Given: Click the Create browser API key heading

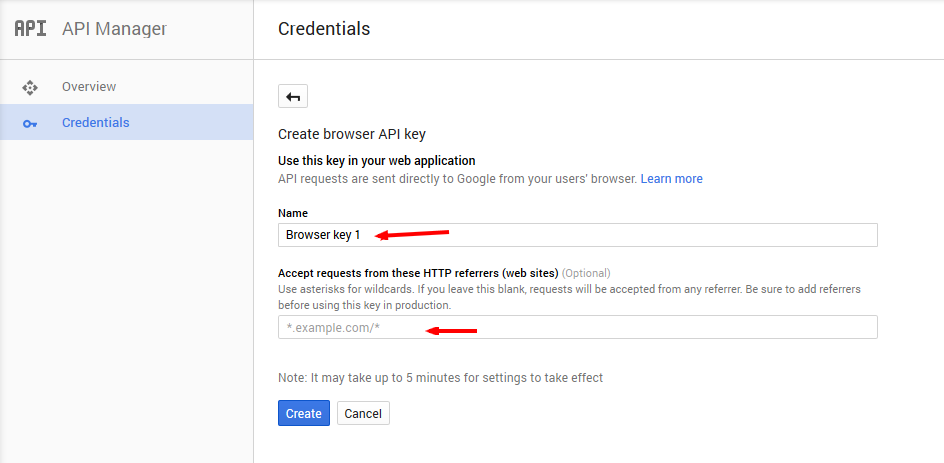Looking at the screenshot, I should click(357, 134).
